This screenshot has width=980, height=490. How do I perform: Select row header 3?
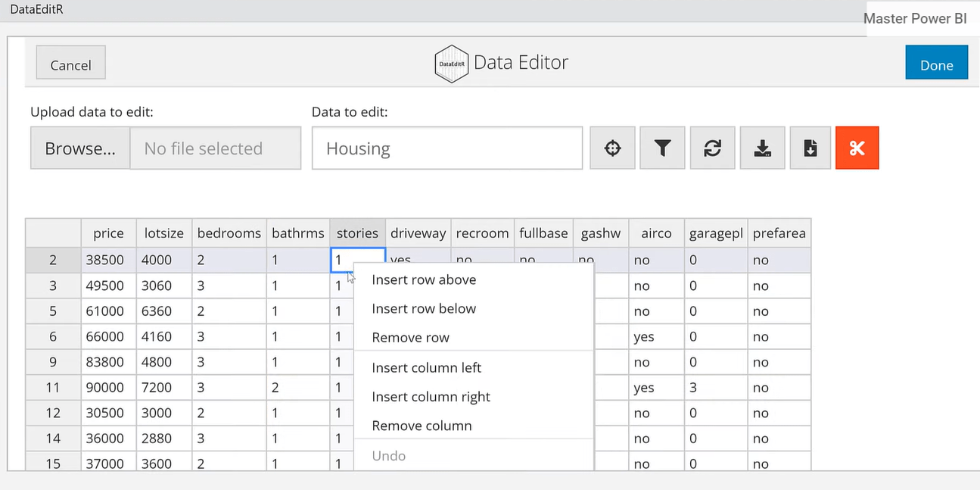tap(53, 286)
